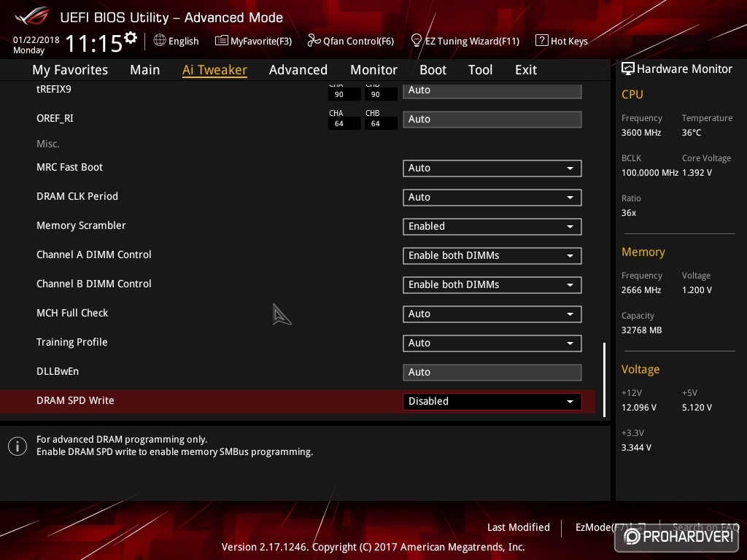The width and height of the screenshot is (747, 560).
Task: Click the +12V reading 12.096 V
Action: (x=639, y=408)
